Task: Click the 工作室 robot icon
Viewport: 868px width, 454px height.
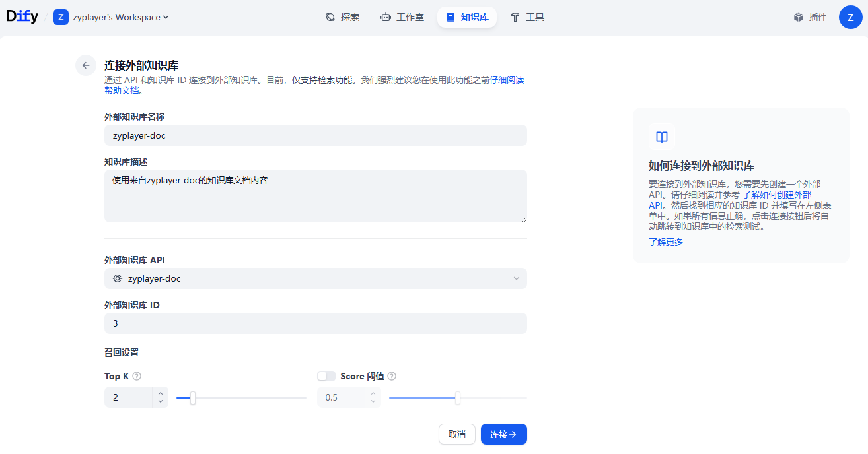Action: pyautogui.click(x=386, y=17)
